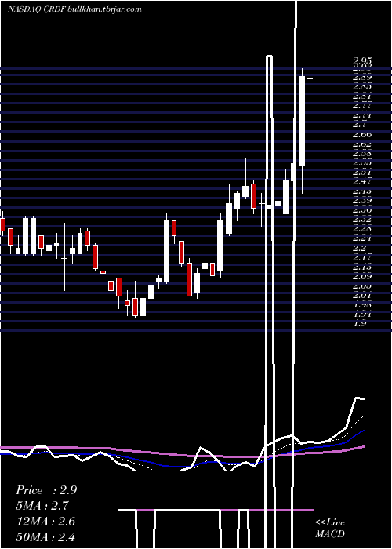Click the 2.95 price axis label

pos(362,61)
